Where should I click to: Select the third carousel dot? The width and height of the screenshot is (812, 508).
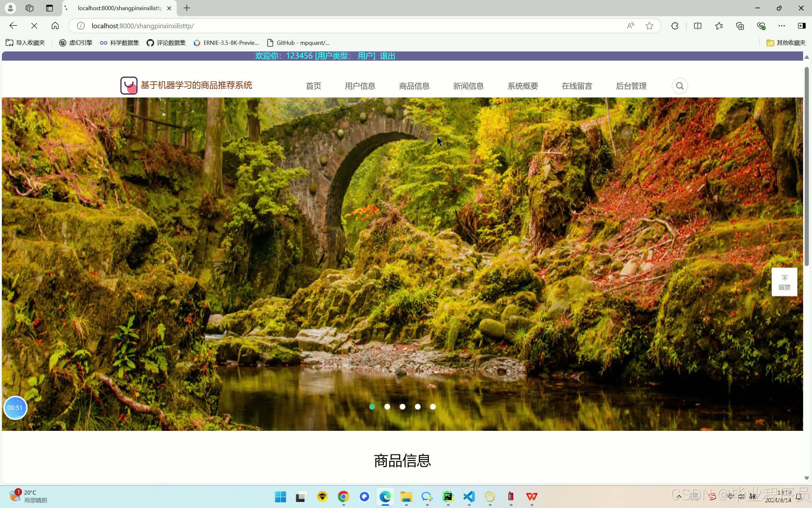coord(402,407)
